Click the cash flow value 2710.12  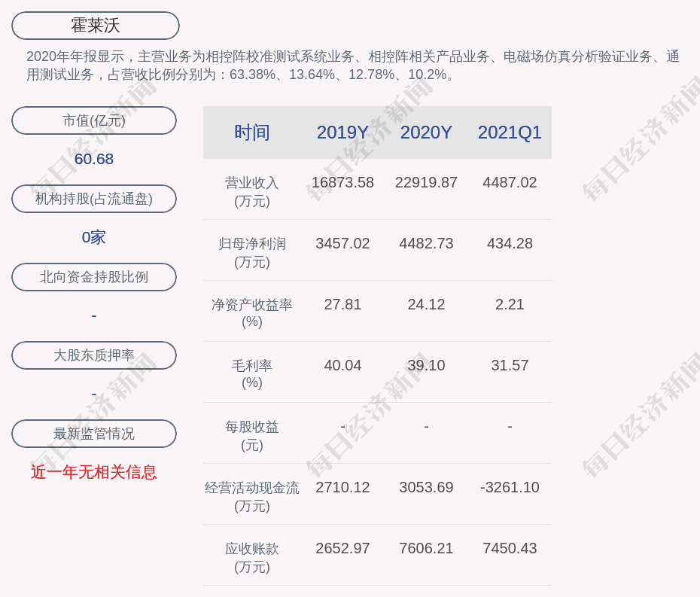point(342,488)
